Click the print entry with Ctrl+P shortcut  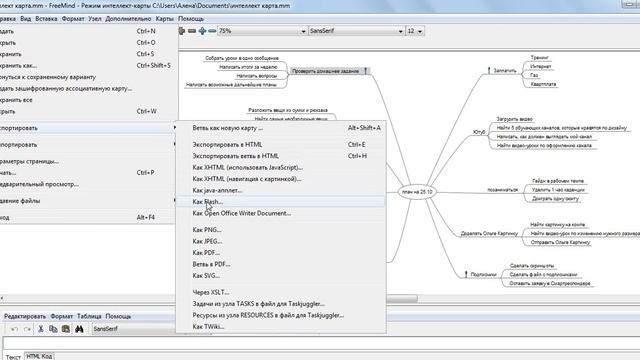coord(88,173)
